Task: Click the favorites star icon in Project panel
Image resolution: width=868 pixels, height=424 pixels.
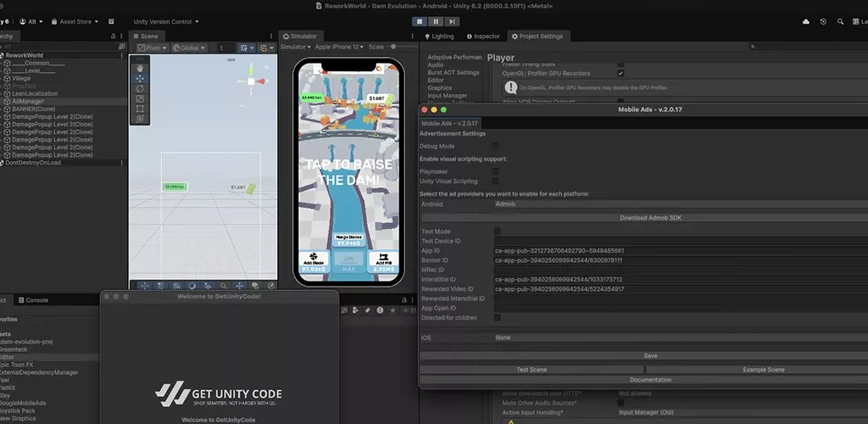Action: 392,310
